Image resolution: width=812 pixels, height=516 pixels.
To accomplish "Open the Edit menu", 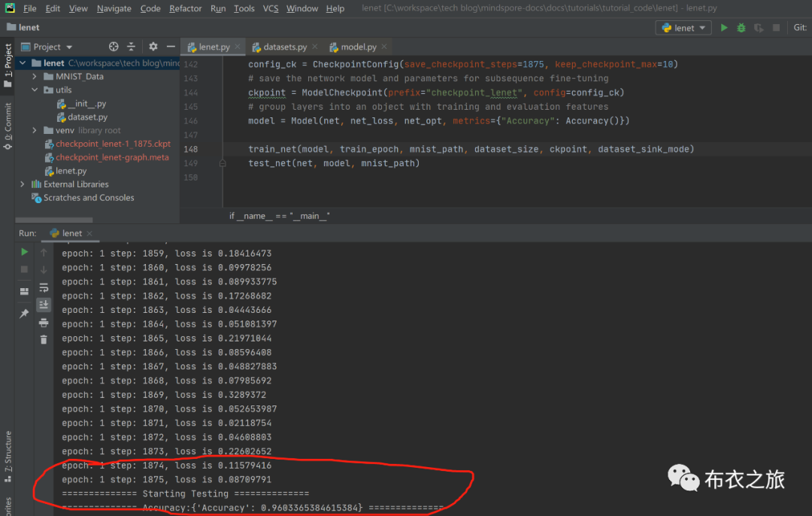I will [53, 8].
